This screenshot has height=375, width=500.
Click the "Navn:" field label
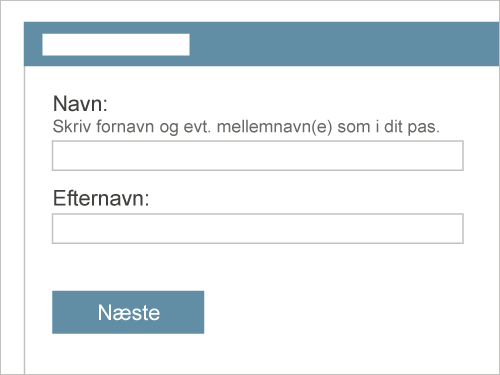coord(80,104)
